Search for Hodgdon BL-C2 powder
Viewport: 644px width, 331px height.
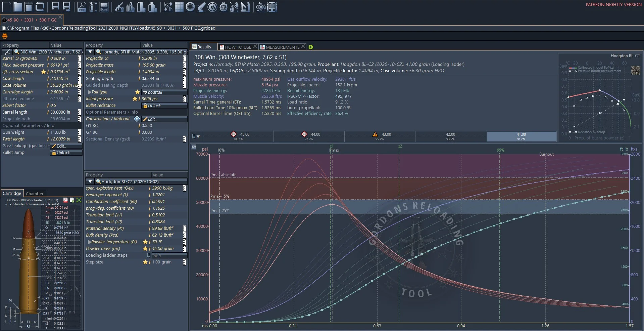click(x=98, y=181)
